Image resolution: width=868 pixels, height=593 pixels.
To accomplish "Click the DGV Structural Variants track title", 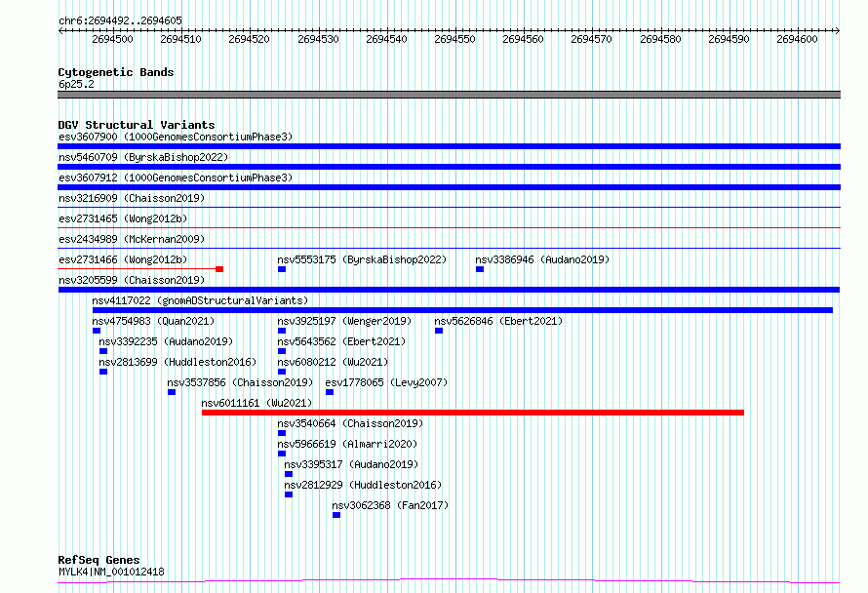I will click(137, 125).
